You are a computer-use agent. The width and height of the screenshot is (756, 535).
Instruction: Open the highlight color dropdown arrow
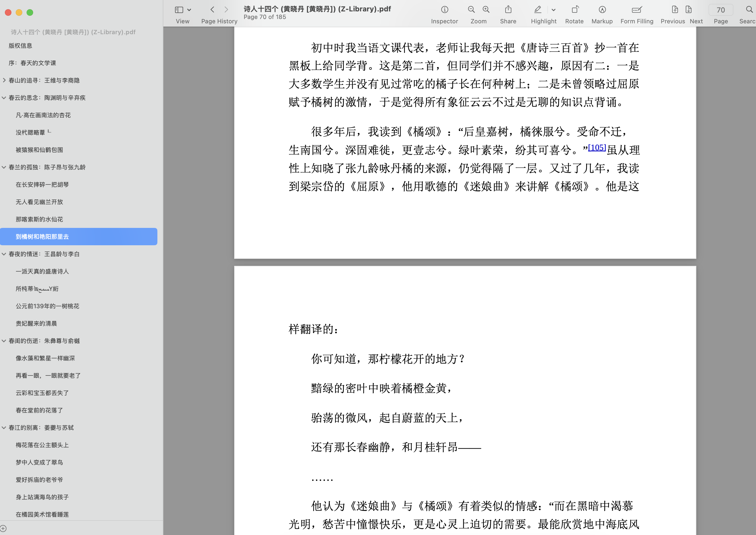click(x=553, y=10)
